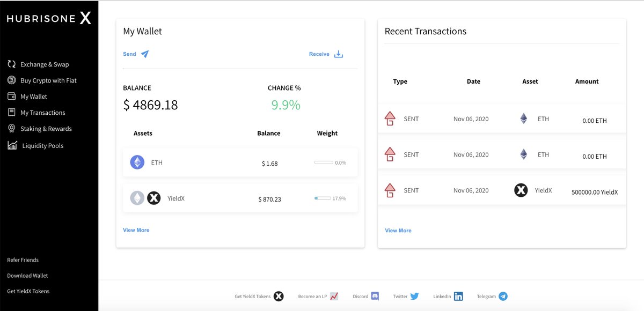Click the black X icon in YieldX asset row
644x311 pixels.
tap(154, 198)
